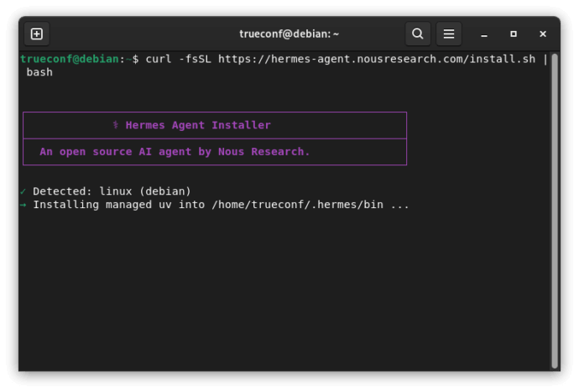579x392 pixels.
Task: Click the word 'bash' on second line
Action: click(x=39, y=72)
